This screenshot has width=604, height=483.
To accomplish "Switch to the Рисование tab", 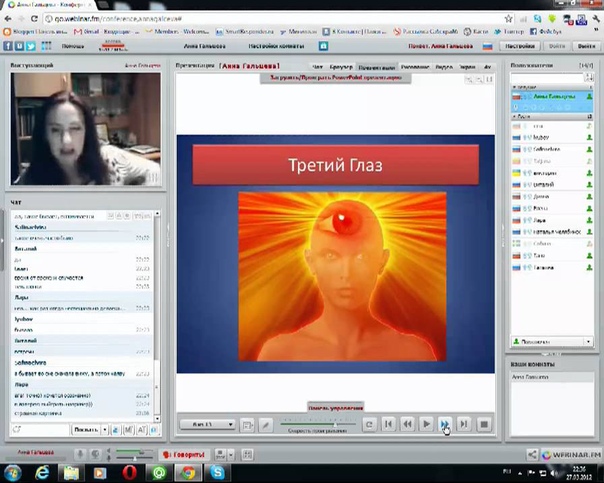I will pos(415,67).
